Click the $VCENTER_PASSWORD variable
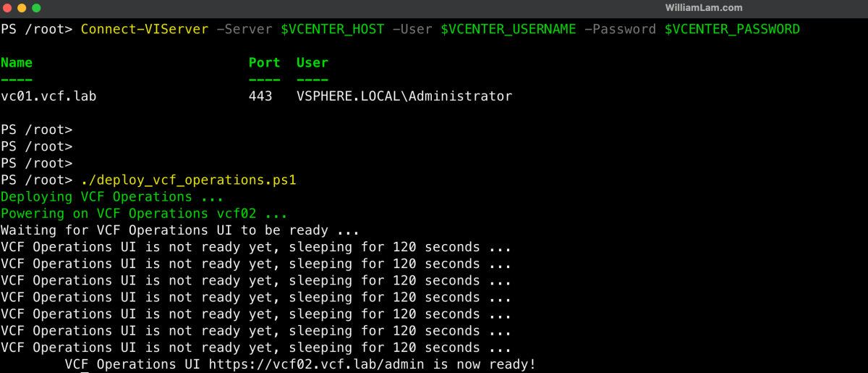This screenshot has height=373, width=868. [733, 29]
